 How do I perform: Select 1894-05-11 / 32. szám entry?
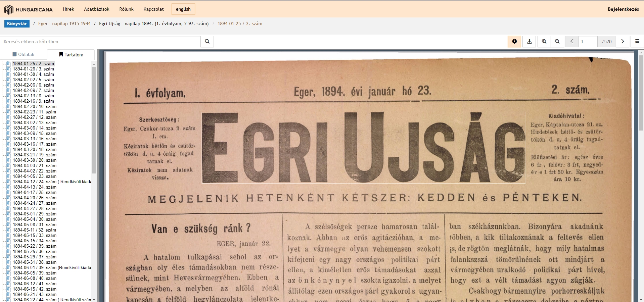[x=35, y=230]
